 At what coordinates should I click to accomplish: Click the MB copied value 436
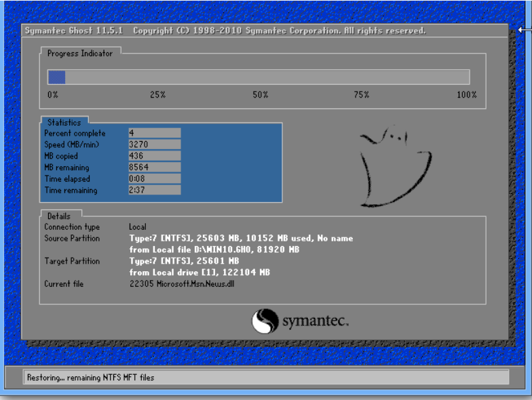[154, 156]
